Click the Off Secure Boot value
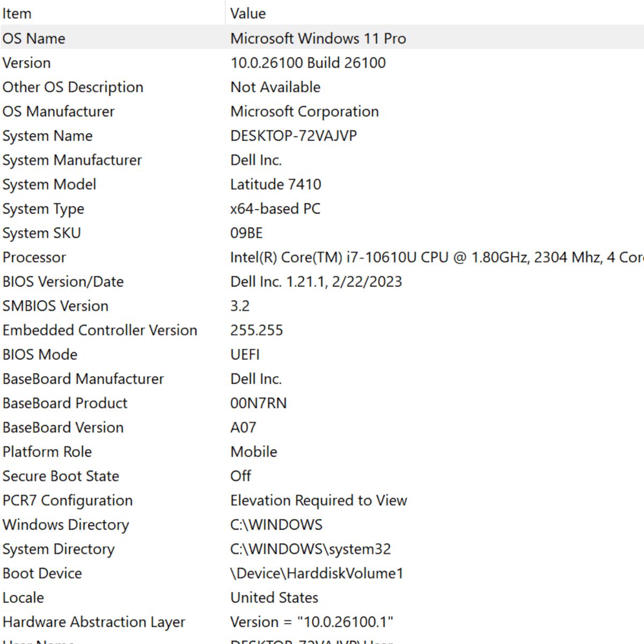 tap(240, 476)
